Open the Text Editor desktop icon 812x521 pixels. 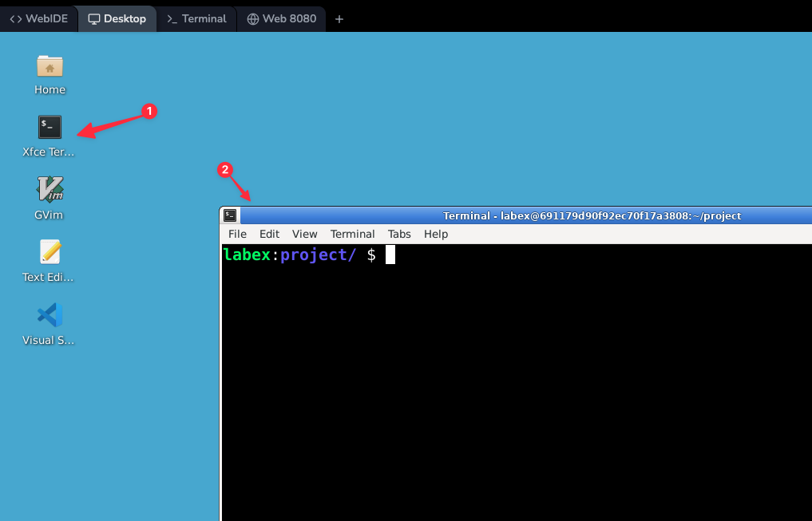49,251
